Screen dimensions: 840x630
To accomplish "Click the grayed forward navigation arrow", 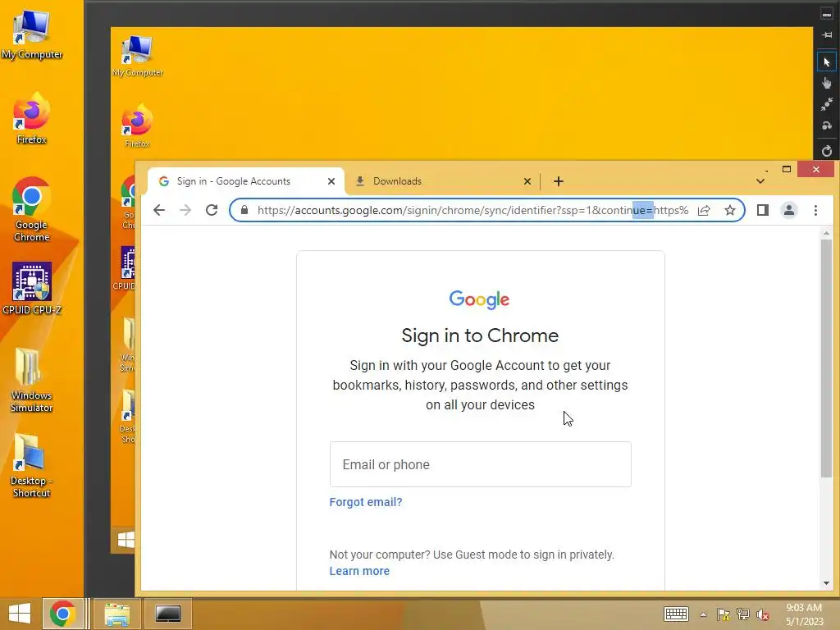I will [x=185, y=210].
